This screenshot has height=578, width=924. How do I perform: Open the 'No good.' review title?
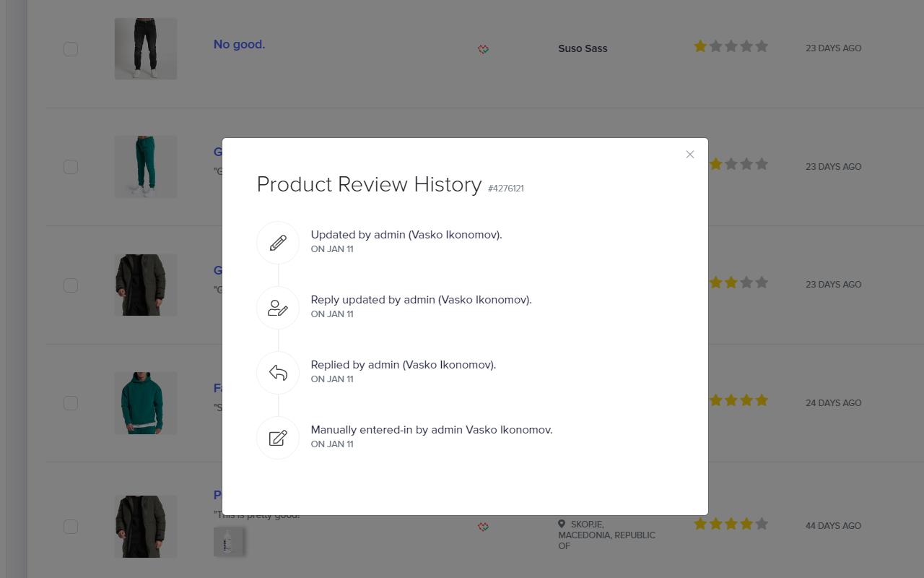click(x=239, y=44)
